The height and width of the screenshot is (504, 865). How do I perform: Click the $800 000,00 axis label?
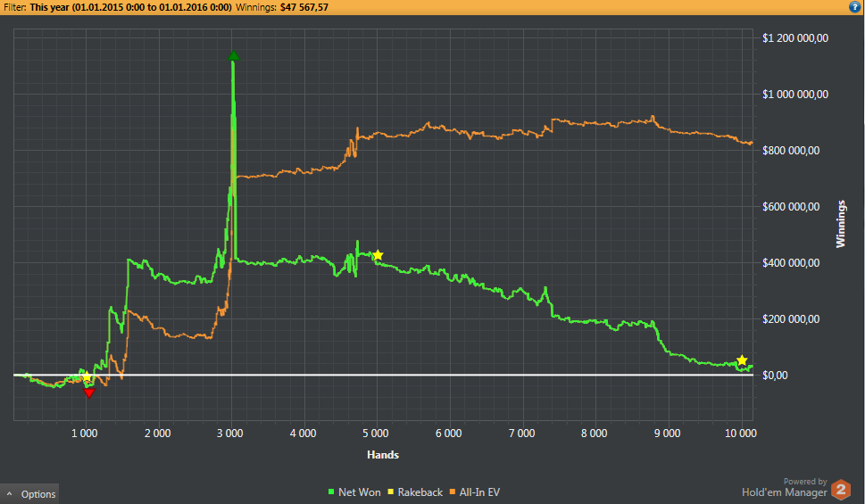pyautogui.click(x=791, y=151)
